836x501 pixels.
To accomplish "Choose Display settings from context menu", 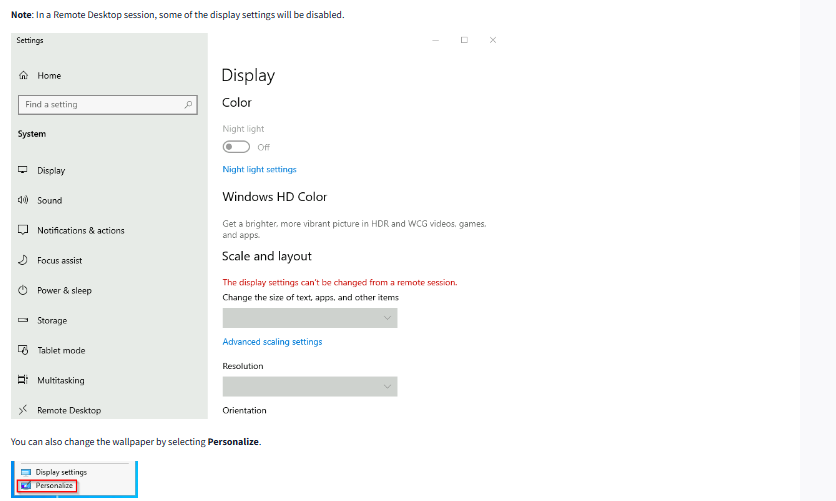I will point(60,472).
